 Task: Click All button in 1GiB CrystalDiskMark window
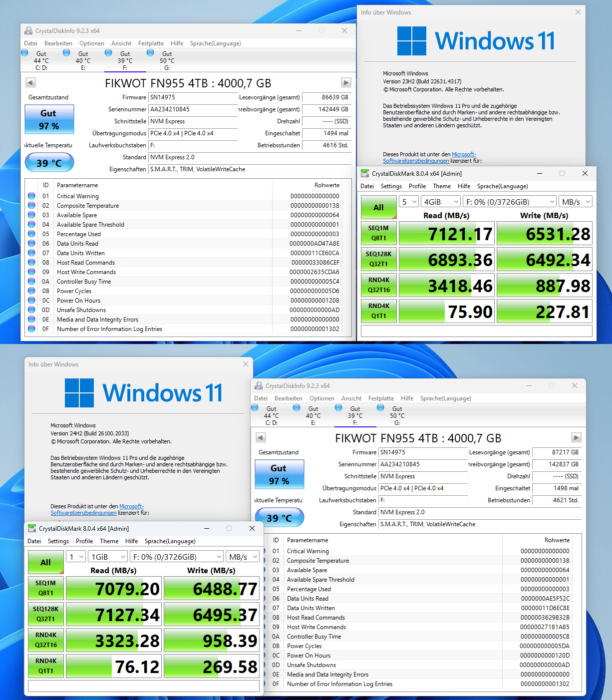(x=45, y=562)
